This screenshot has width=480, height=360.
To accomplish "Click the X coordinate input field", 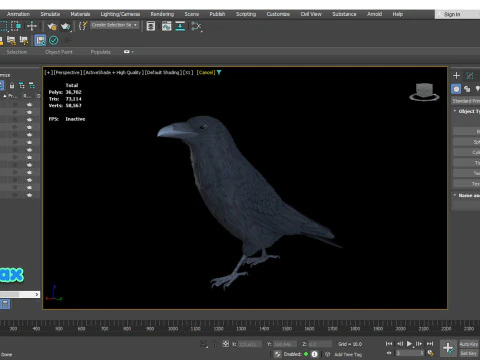I will [x=251, y=344].
